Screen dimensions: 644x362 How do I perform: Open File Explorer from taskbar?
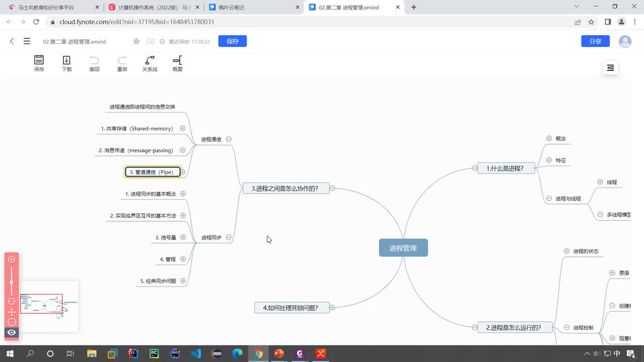tap(92, 353)
